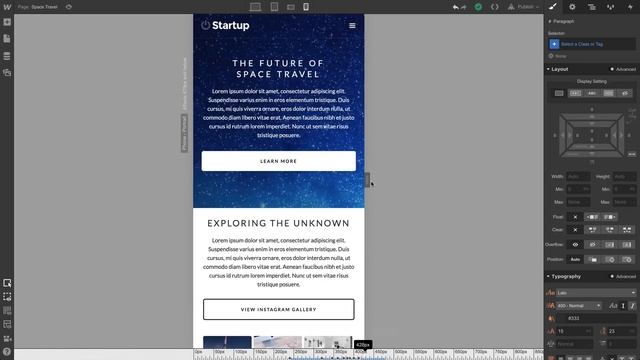Viewport: 640px width, 360px height.
Task: Set position to relative
Action: [593, 260]
